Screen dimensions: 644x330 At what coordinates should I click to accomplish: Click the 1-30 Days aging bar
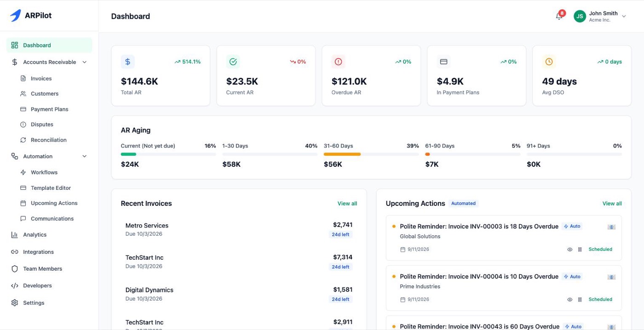click(x=270, y=154)
